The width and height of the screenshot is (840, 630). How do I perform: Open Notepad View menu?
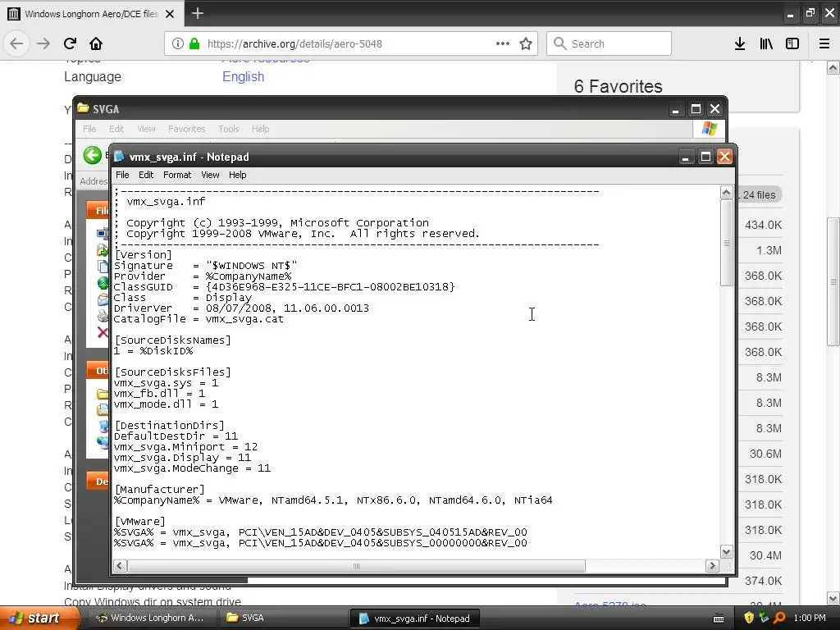point(210,175)
